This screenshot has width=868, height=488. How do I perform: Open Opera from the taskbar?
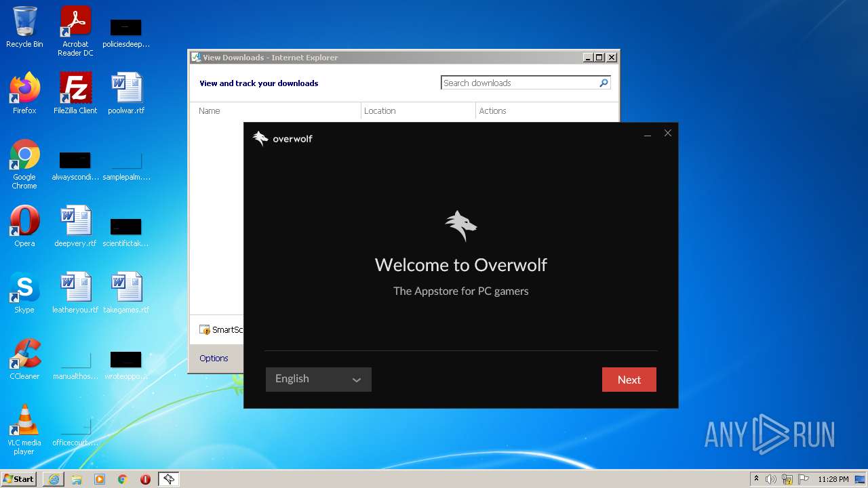145,479
